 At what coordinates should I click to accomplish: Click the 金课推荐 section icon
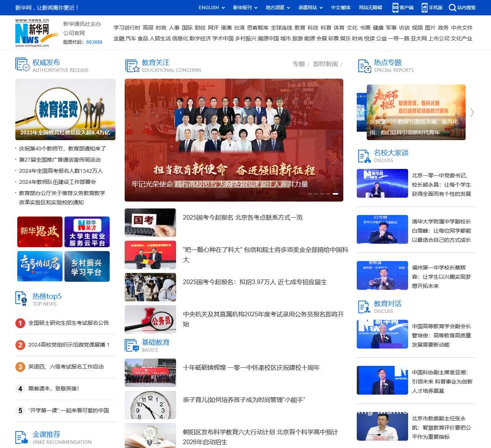(20, 436)
